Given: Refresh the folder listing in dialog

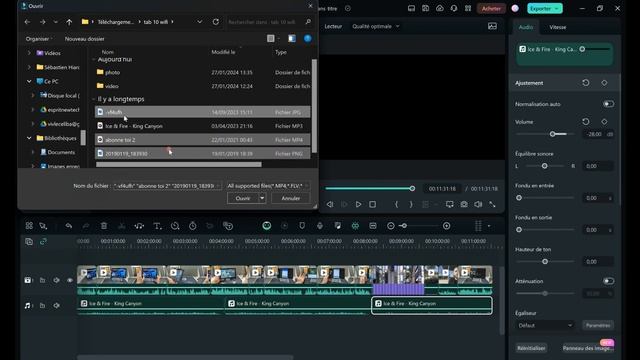Looking at the screenshot, I should point(216,22).
